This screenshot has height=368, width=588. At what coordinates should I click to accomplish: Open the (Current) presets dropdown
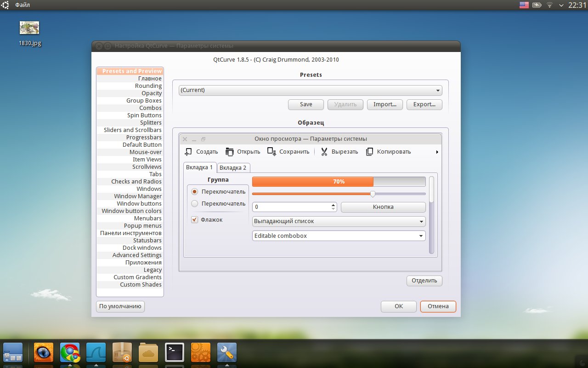pos(311,90)
